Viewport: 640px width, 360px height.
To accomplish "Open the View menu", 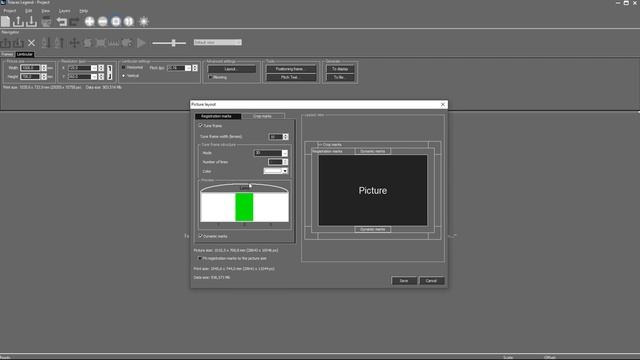I will (46, 11).
